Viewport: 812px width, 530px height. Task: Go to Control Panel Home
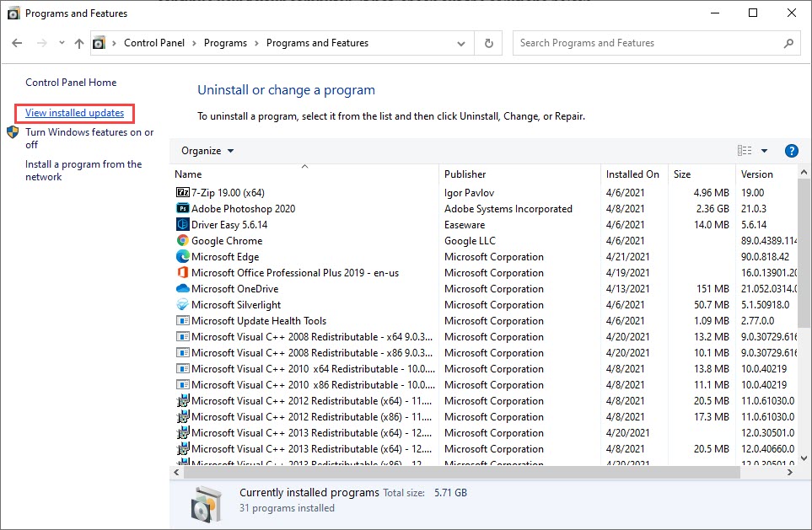point(71,83)
